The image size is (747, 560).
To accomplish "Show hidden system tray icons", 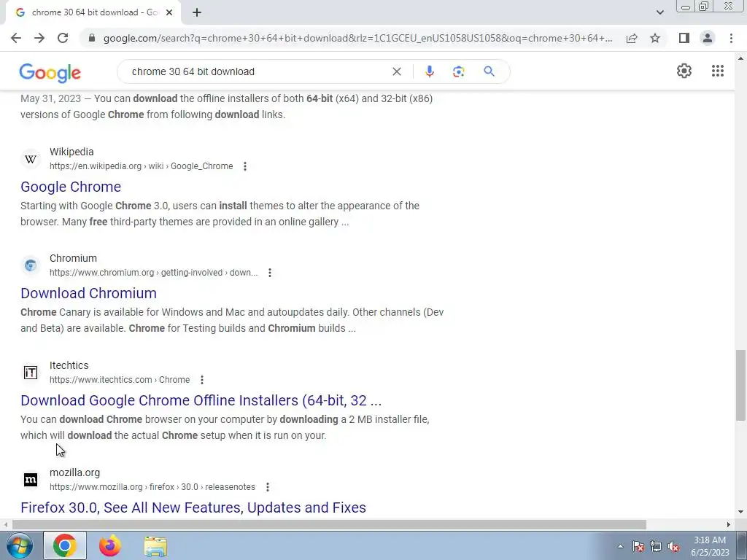I will pos(620,546).
